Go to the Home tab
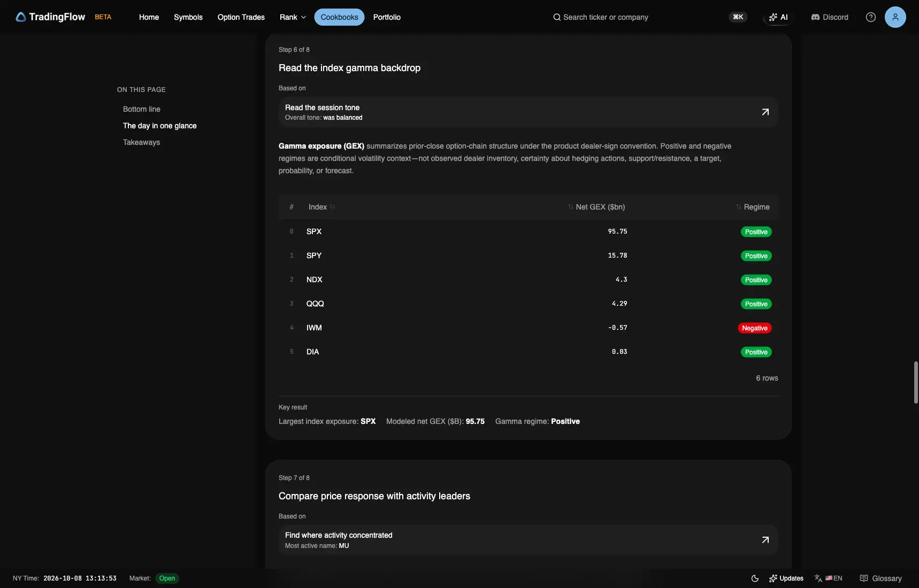The width and height of the screenshot is (919, 588). click(149, 17)
